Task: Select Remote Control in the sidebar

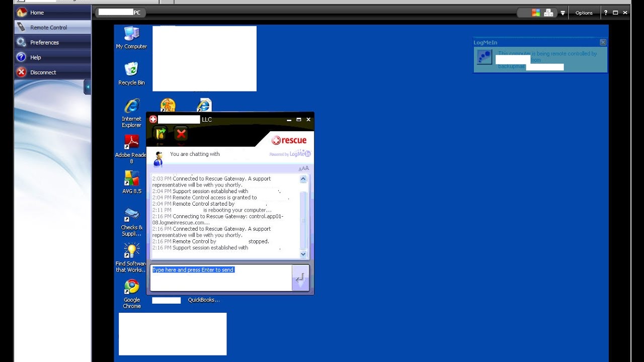Action: coord(52,27)
